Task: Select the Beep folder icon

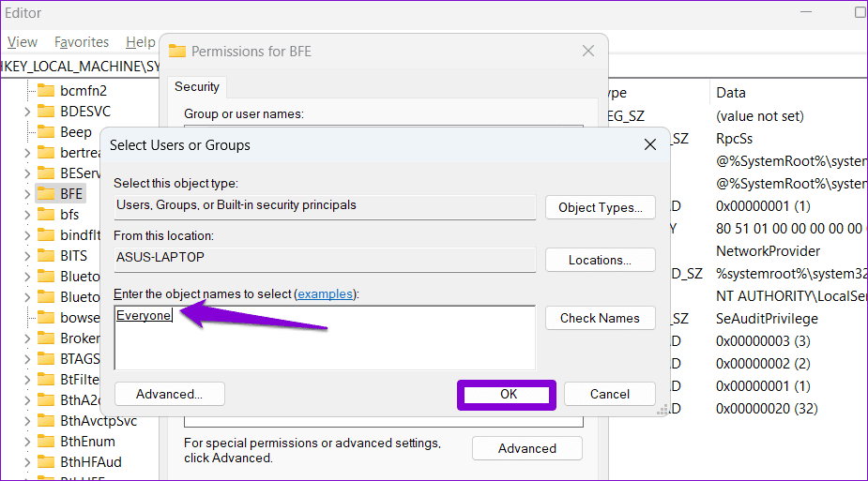Action: click(46, 132)
